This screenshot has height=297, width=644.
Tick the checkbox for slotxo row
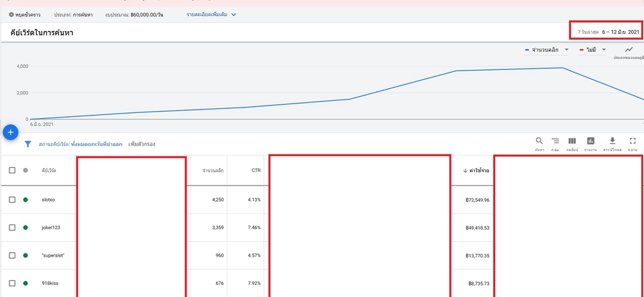click(x=12, y=200)
